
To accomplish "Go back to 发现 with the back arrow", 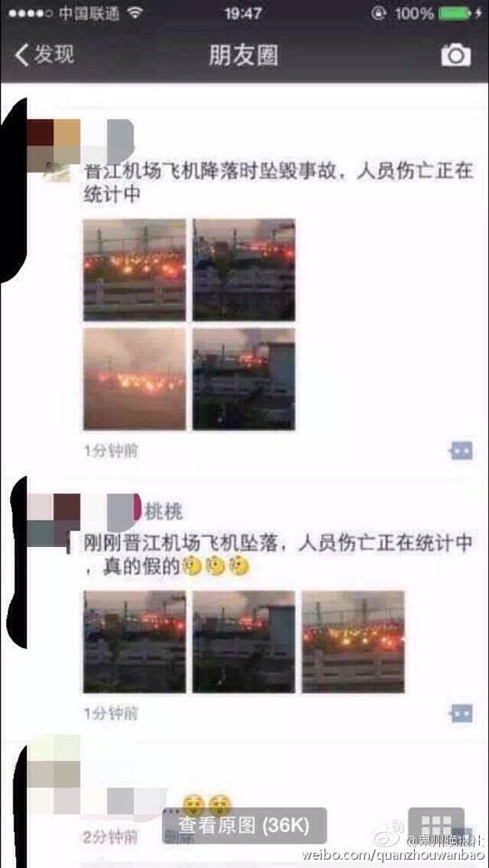I will [x=21, y=55].
